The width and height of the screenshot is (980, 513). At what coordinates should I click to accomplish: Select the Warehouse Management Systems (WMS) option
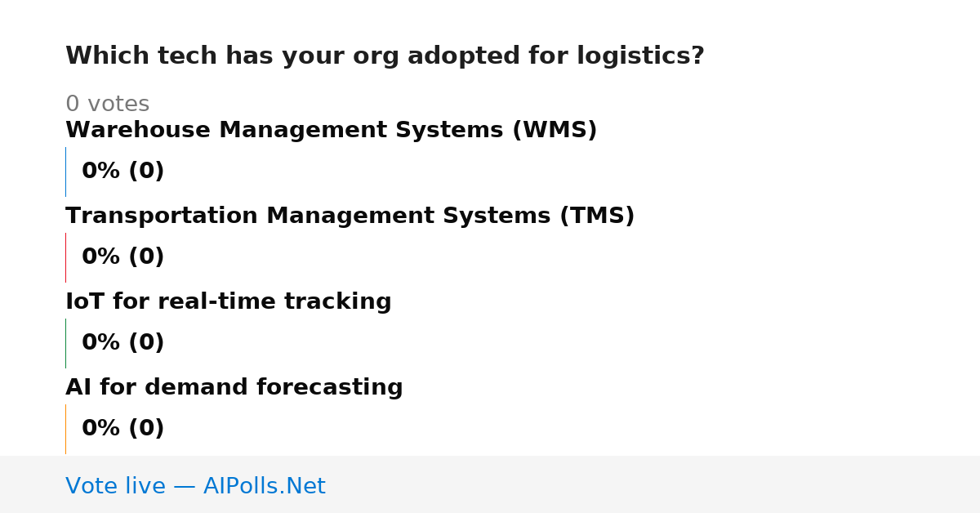pos(332,131)
